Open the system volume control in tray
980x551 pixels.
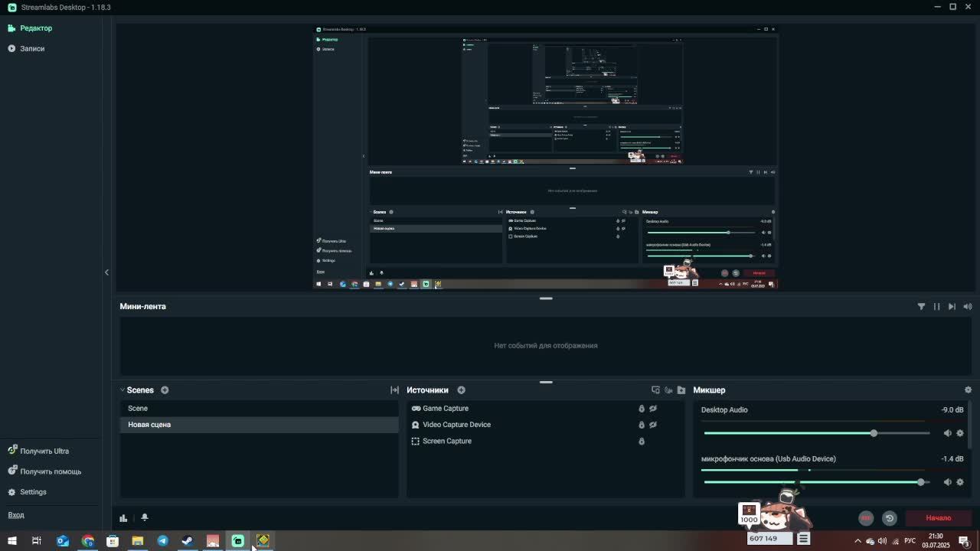[883, 541]
